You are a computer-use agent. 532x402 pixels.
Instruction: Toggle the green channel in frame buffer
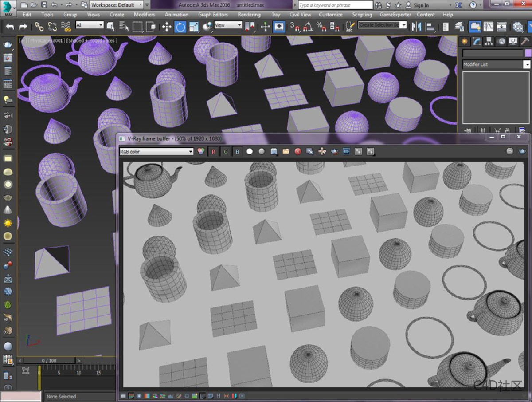(226, 152)
